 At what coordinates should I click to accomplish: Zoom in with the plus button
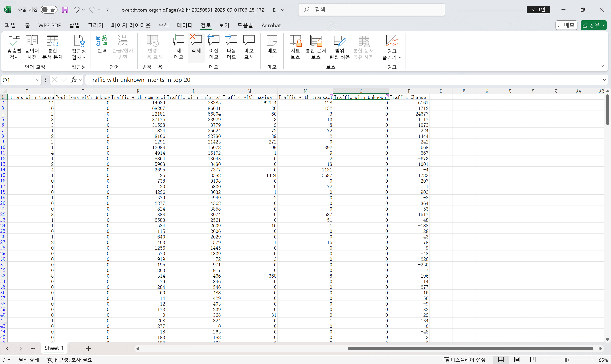point(592,360)
